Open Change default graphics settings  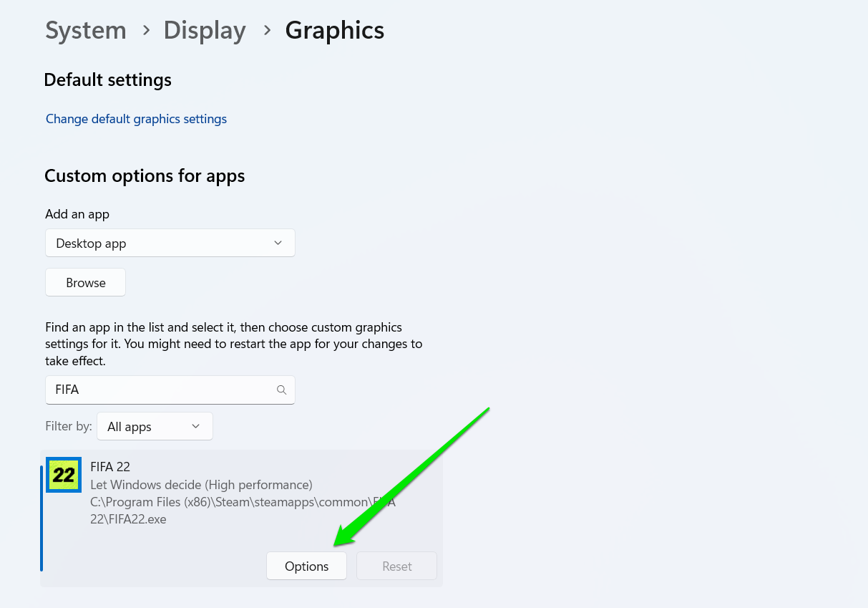click(x=136, y=119)
